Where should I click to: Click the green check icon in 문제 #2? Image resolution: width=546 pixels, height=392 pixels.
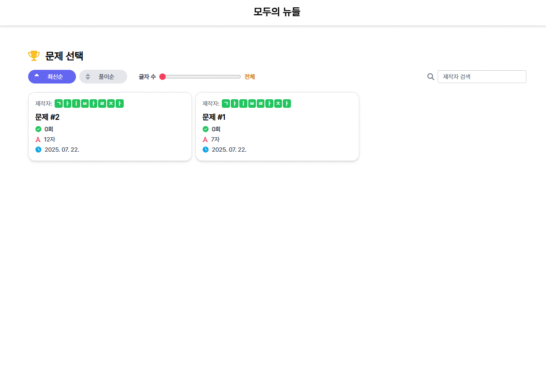[x=38, y=129]
